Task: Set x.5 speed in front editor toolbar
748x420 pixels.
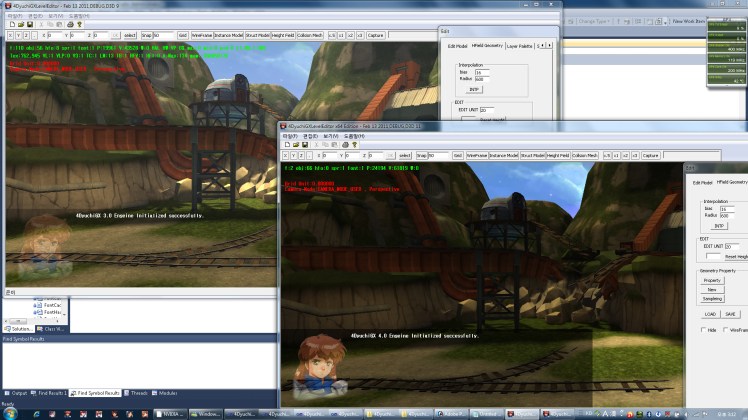Action: click(607, 156)
